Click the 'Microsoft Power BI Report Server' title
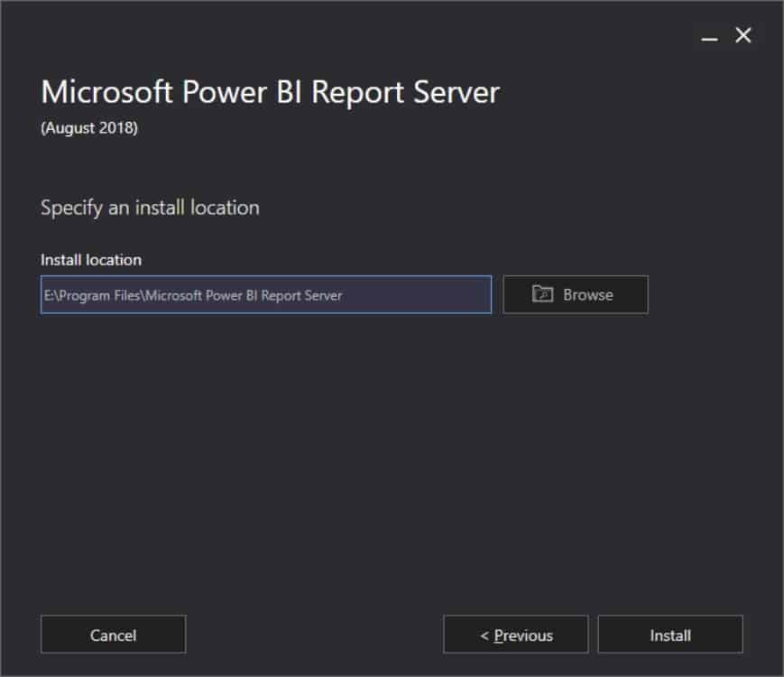Image resolution: width=784 pixels, height=677 pixels. pos(271,92)
